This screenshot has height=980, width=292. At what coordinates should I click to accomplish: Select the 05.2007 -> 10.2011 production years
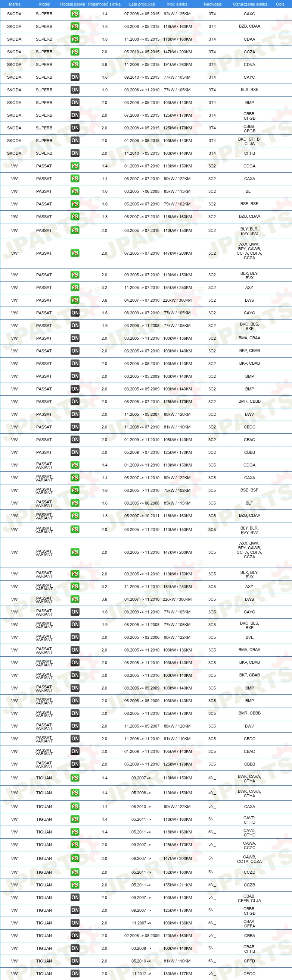[142, 516]
